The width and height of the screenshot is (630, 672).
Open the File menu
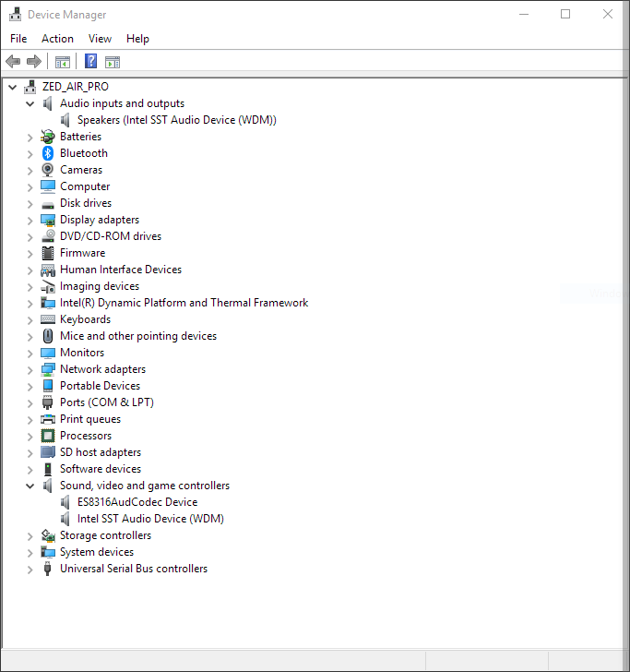tap(18, 39)
